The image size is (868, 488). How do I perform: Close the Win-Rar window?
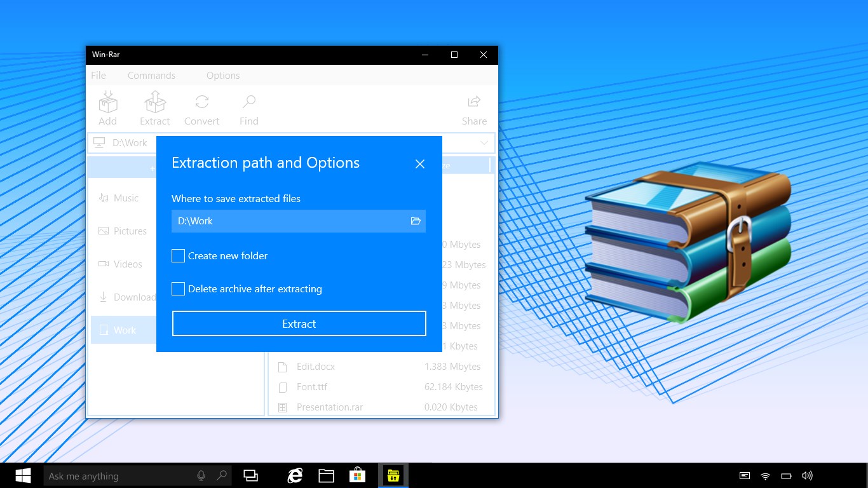coord(484,55)
